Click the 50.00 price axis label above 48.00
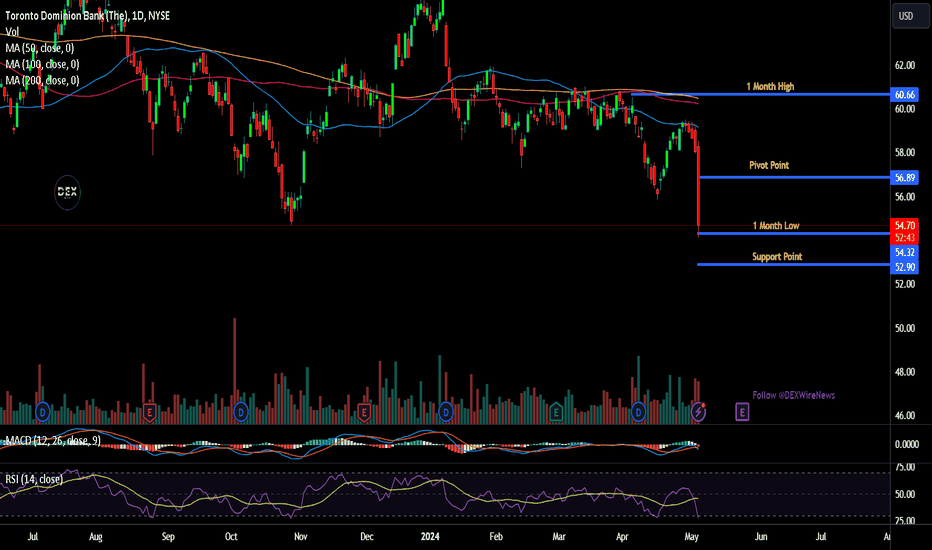 pos(905,328)
